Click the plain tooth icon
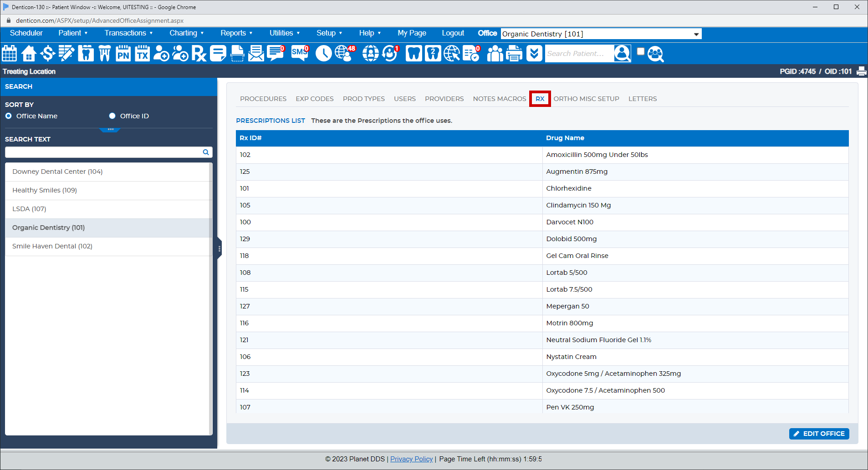 click(414, 54)
